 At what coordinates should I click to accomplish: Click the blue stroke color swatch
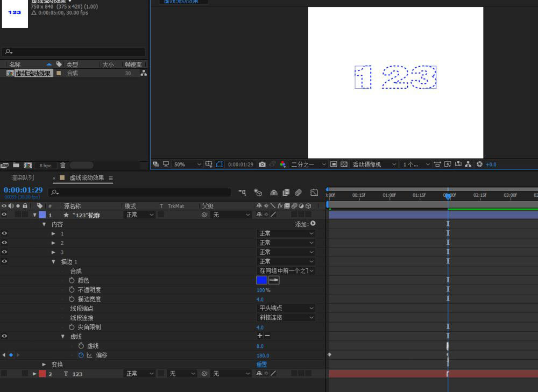click(x=261, y=280)
